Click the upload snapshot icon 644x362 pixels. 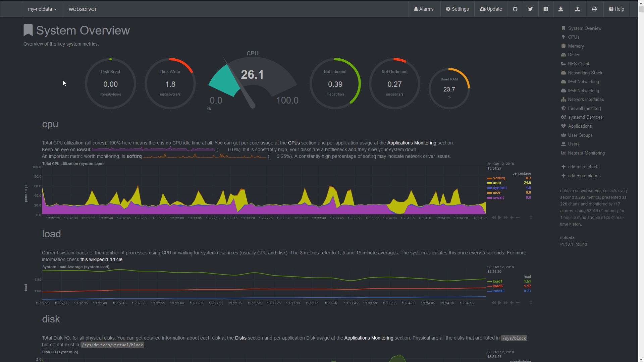578,9
